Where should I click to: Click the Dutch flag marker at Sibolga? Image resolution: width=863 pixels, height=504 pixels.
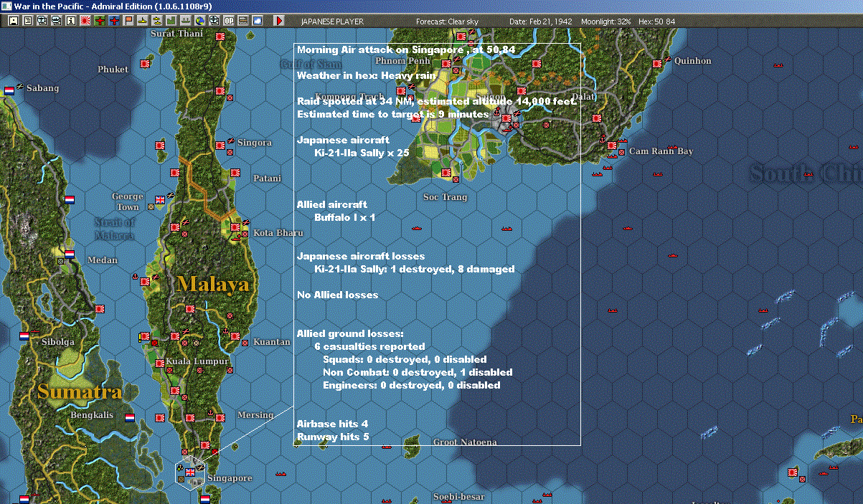pyautogui.click(x=24, y=336)
